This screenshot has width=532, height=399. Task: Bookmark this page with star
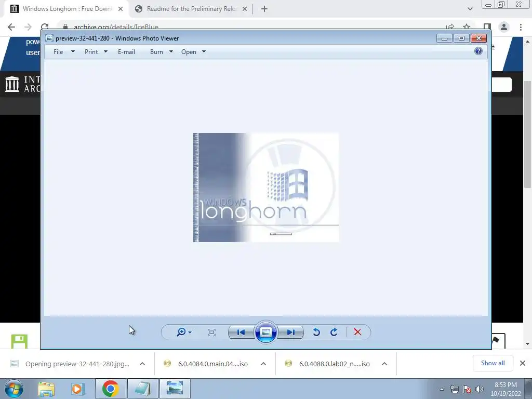tap(467, 27)
